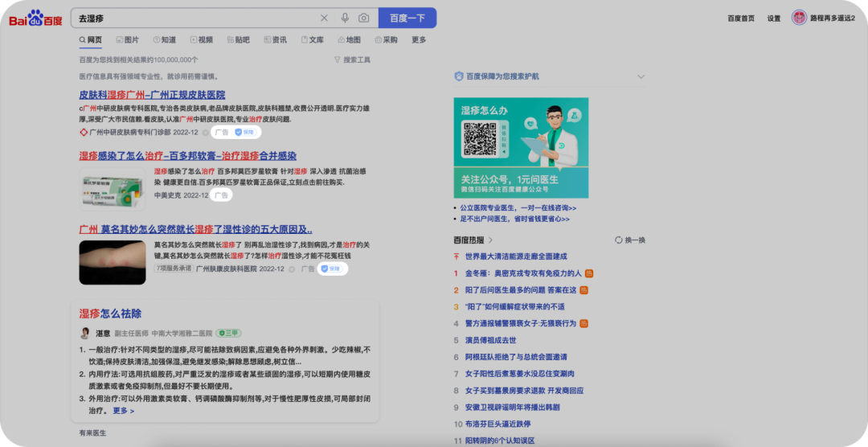Open the 更多 tab menu
Screen dimensions: 868x447
point(419,40)
